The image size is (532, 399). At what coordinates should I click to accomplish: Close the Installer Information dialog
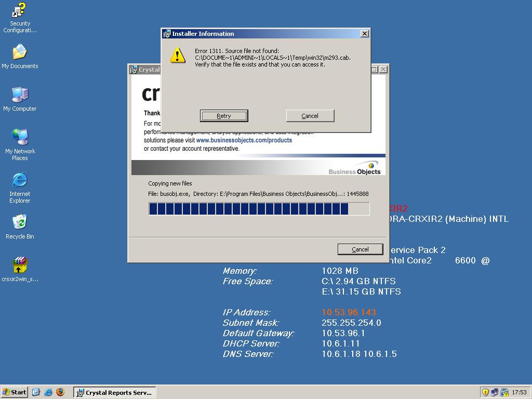pos(364,34)
